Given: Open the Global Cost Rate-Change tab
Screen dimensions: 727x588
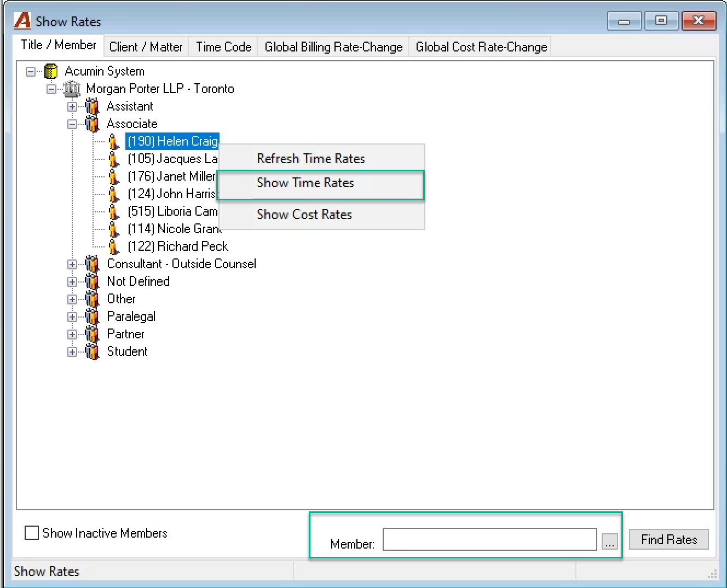Looking at the screenshot, I should tap(481, 47).
